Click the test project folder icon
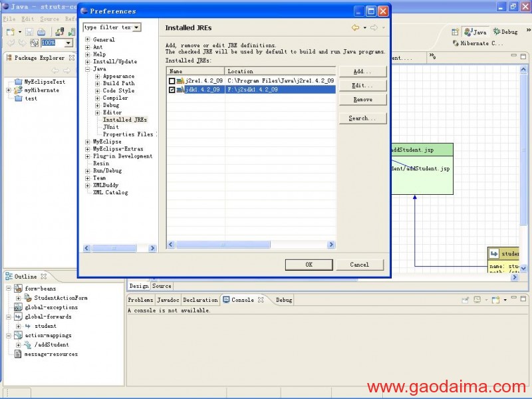 pyautogui.click(x=19, y=98)
